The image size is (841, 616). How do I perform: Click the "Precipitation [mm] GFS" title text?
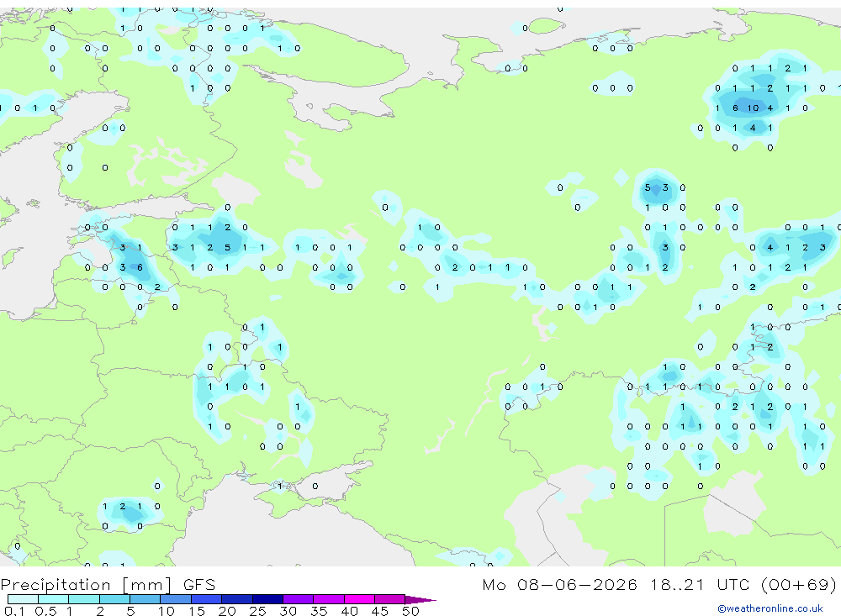[108, 584]
